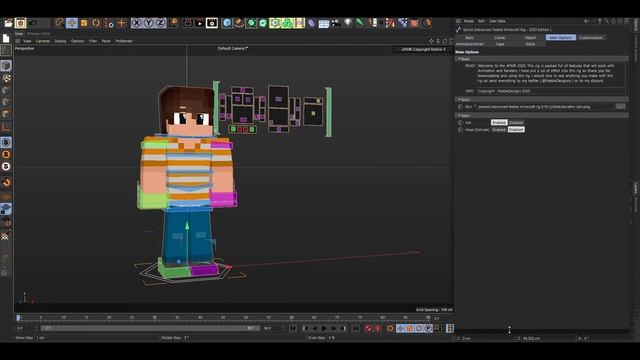Select the Move tool in the top toolbar
Screen dimensions: 640x360
72,23
